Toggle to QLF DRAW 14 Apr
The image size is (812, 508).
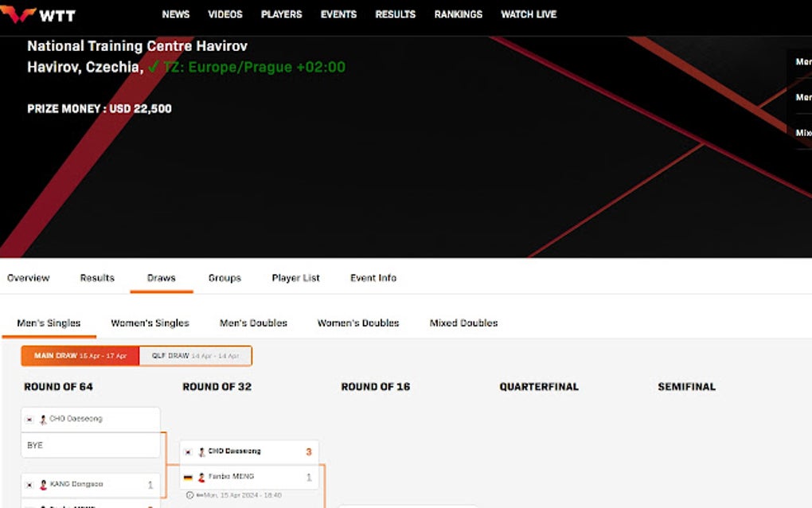pos(195,356)
